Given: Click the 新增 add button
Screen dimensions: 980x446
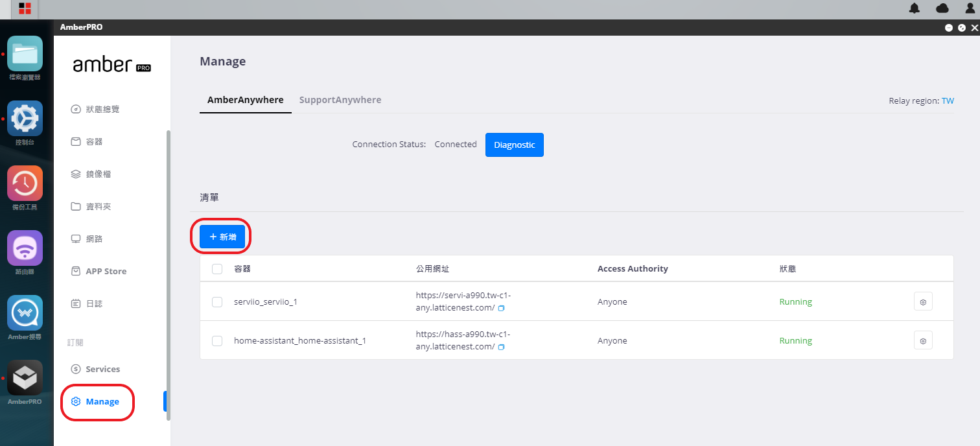Looking at the screenshot, I should tap(222, 237).
